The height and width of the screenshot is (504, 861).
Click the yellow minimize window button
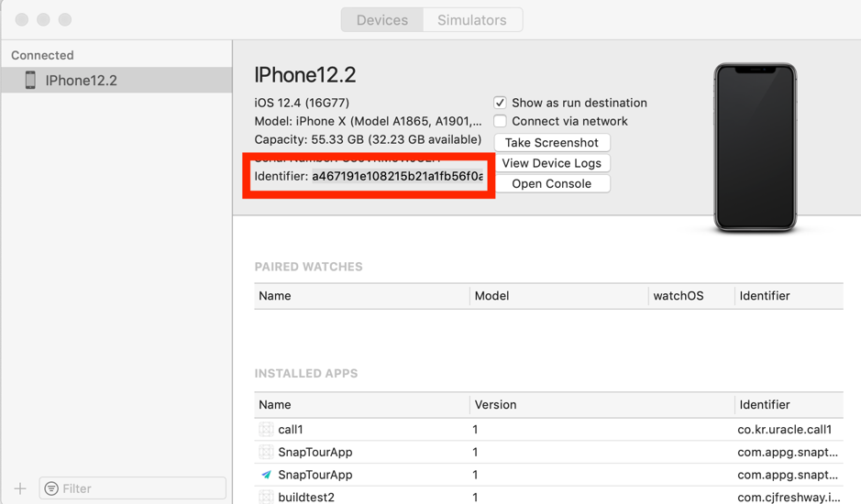[x=43, y=20]
